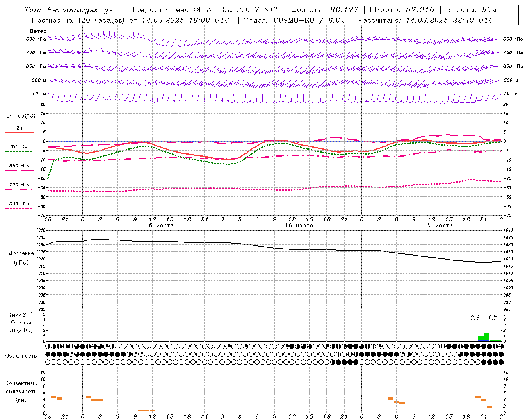
Task: Click the Конвективн. convective cloud label
Action: [x=21, y=383]
